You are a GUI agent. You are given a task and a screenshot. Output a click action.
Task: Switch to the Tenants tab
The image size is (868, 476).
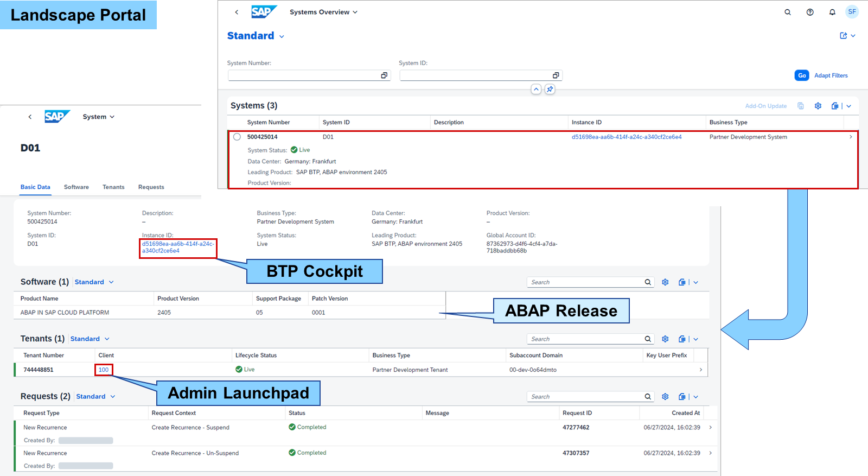113,187
